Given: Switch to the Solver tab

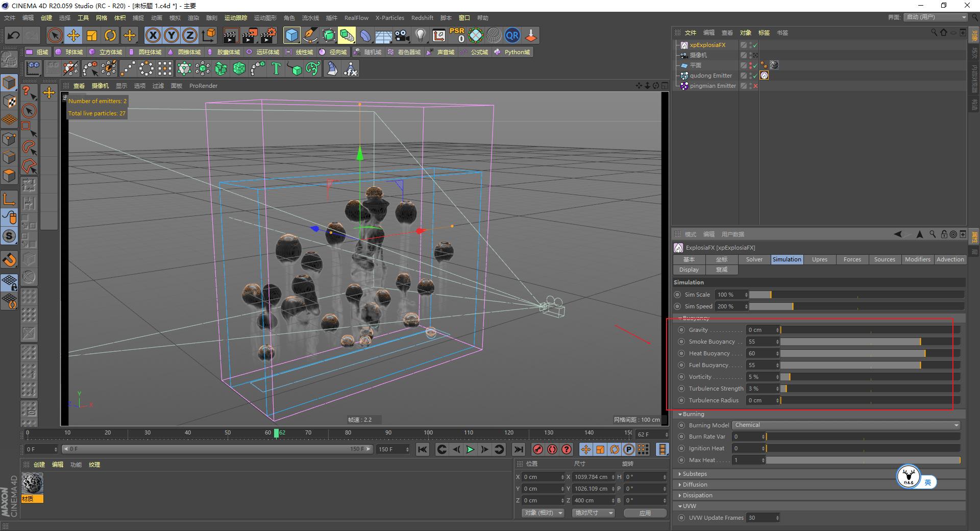Looking at the screenshot, I should (754, 259).
